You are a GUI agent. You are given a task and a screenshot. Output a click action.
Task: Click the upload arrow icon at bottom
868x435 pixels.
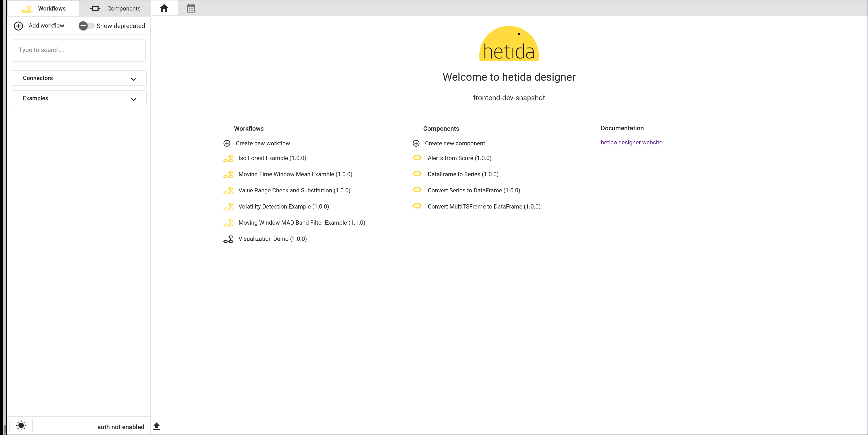(x=156, y=426)
